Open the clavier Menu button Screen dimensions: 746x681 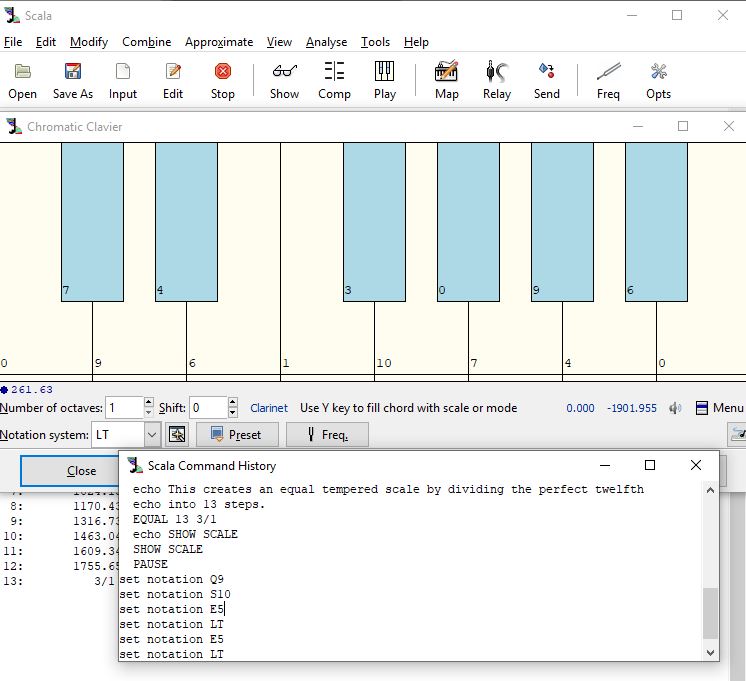tap(719, 408)
